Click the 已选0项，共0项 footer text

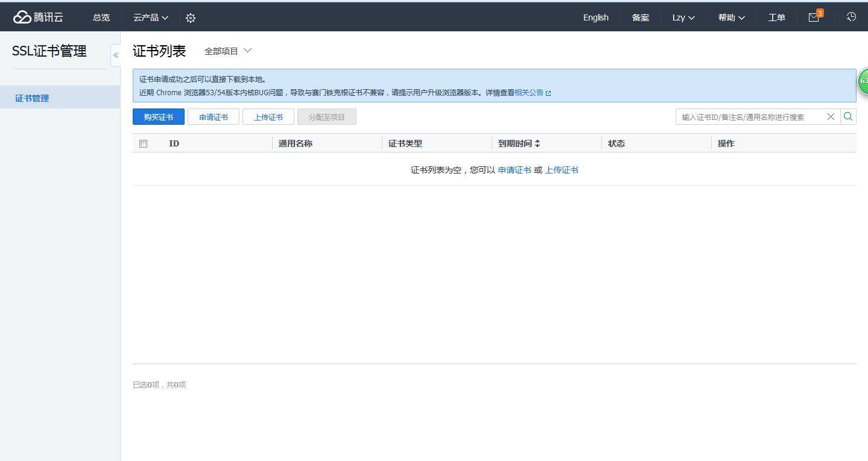[159, 384]
